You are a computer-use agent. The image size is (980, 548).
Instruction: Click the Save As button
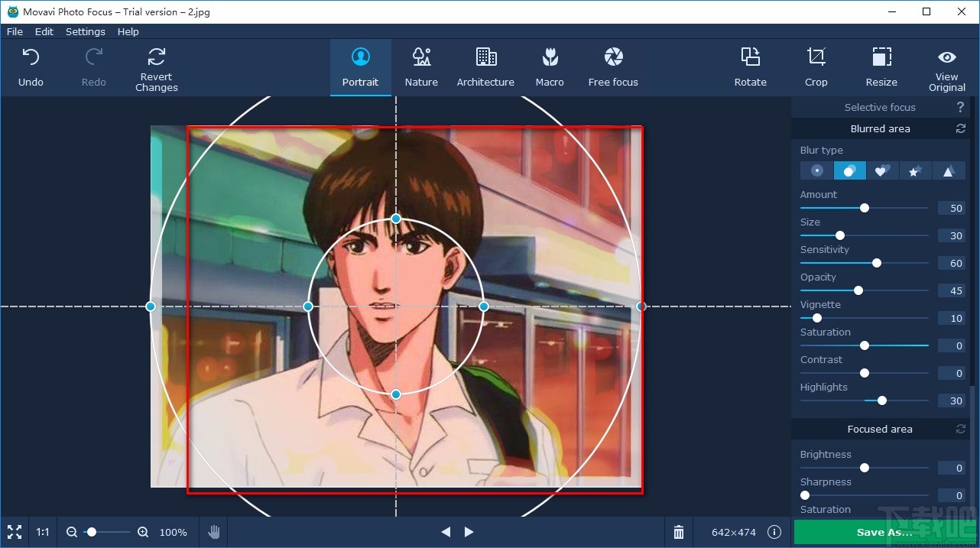884,532
